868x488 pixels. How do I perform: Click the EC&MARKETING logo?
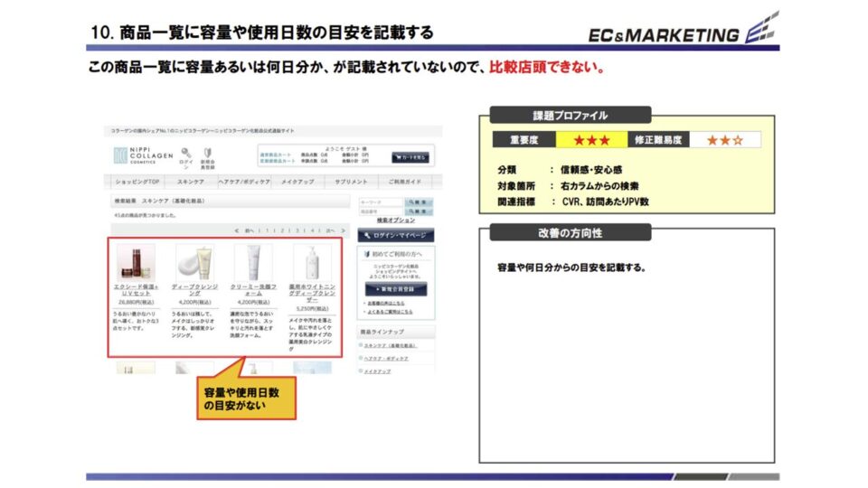click(683, 29)
